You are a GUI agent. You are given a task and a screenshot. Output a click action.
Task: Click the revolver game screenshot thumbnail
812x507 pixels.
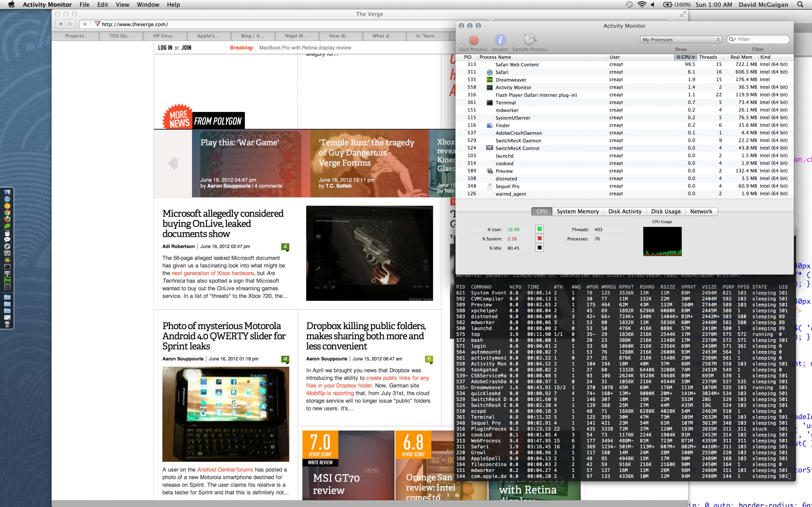click(370, 253)
